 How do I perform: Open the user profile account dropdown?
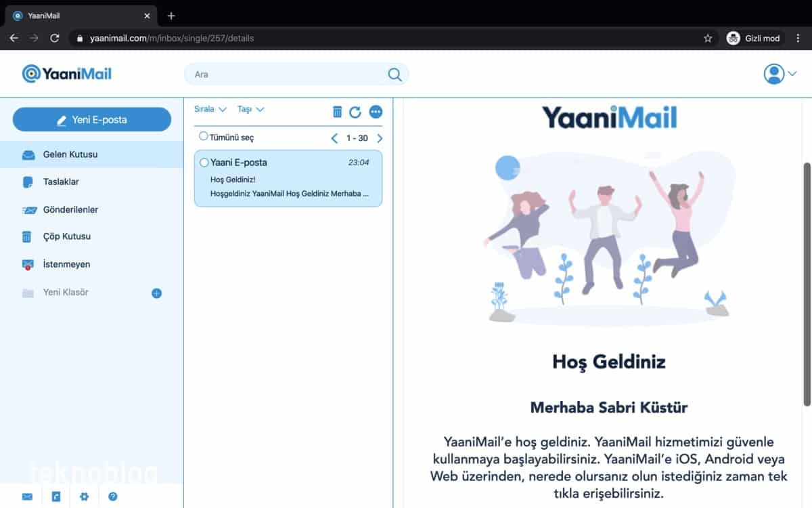(780, 74)
